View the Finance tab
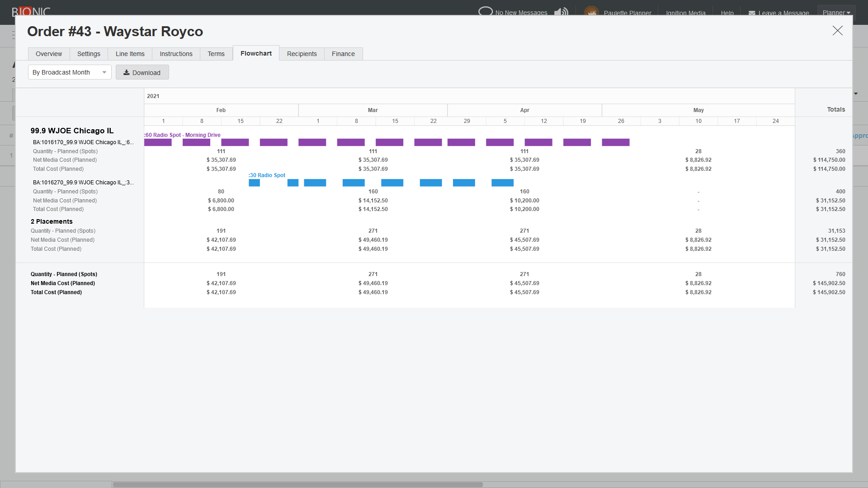Viewport: 868px width, 488px height. [343, 54]
